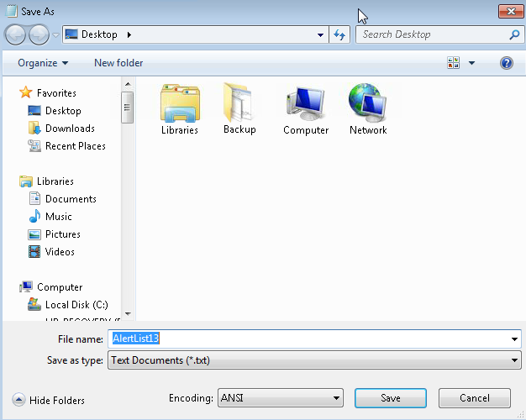This screenshot has height=420, width=526.
Task: Click the search magnifier icon
Action: click(514, 34)
